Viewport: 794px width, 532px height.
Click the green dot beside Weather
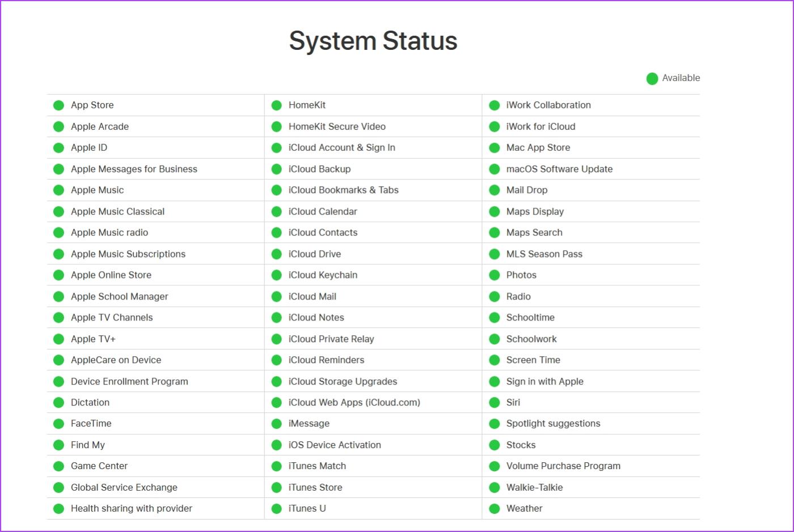click(494, 509)
